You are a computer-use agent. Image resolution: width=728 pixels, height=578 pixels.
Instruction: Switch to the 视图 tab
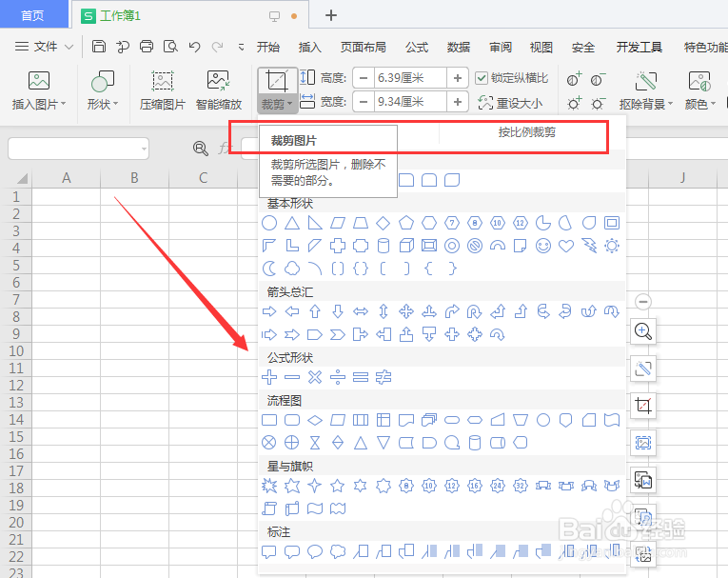point(541,47)
